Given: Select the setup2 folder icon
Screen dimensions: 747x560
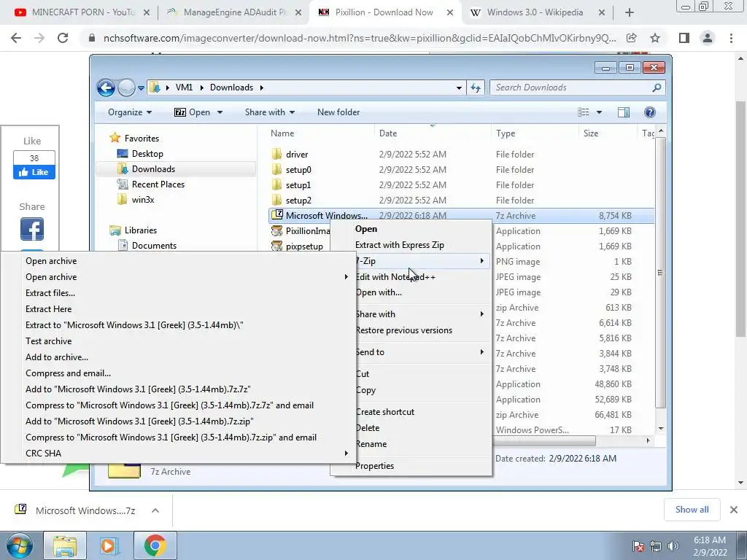Looking at the screenshot, I should tap(276, 200).
